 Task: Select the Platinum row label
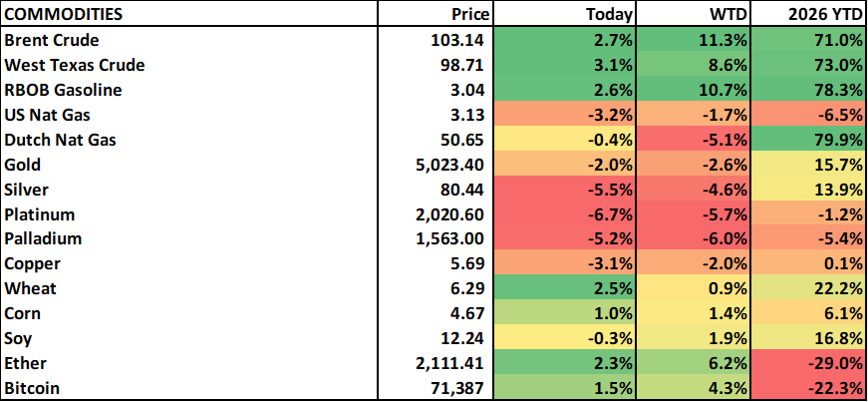tap(39, 214)
